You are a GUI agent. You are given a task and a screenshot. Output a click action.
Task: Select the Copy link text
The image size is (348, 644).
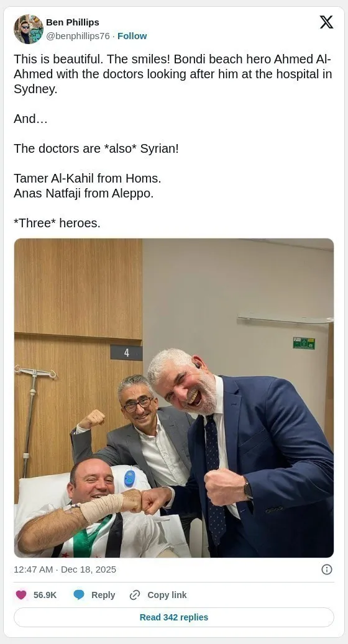(x=167, y=595)
